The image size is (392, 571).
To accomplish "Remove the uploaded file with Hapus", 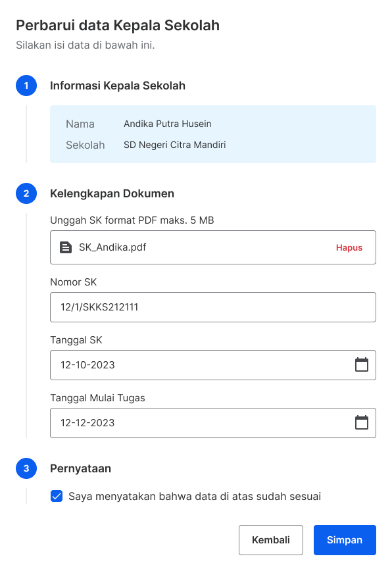I will [349, 247].
